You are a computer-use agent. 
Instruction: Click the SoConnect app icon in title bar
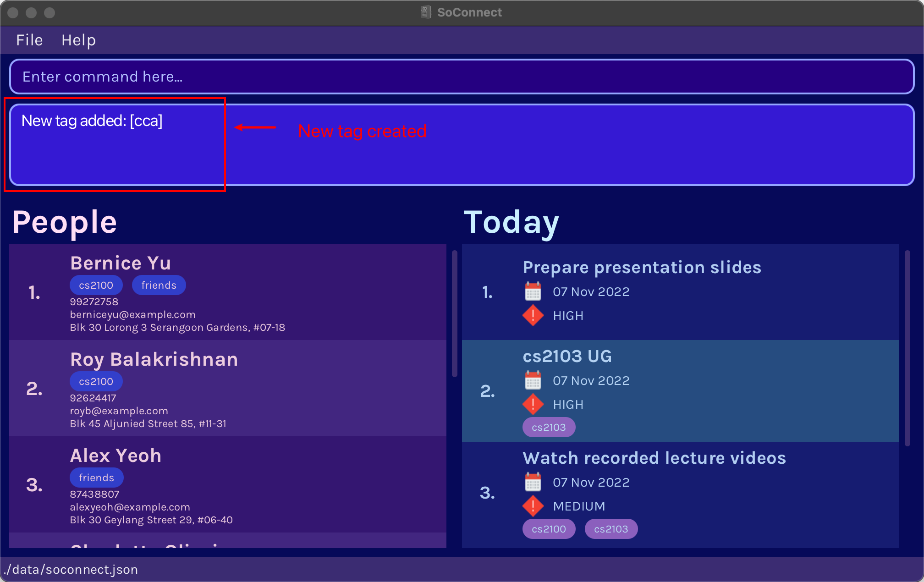[x=426, y=12]
